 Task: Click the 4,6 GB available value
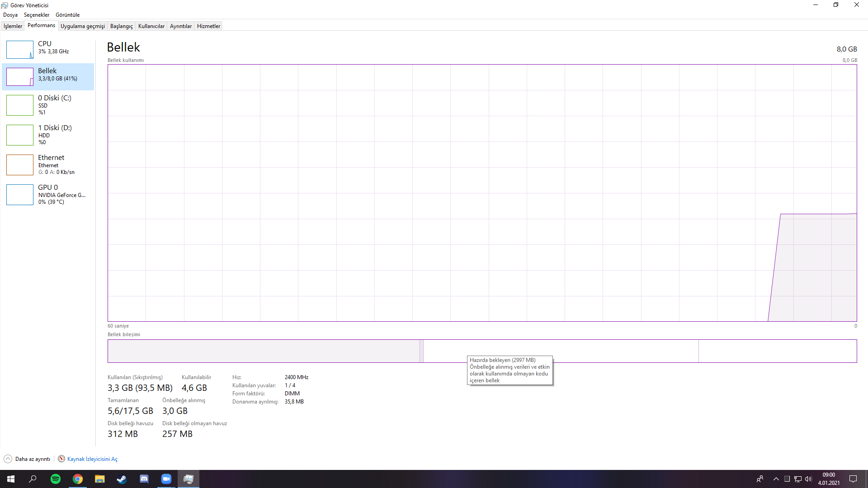coord(194,388)
